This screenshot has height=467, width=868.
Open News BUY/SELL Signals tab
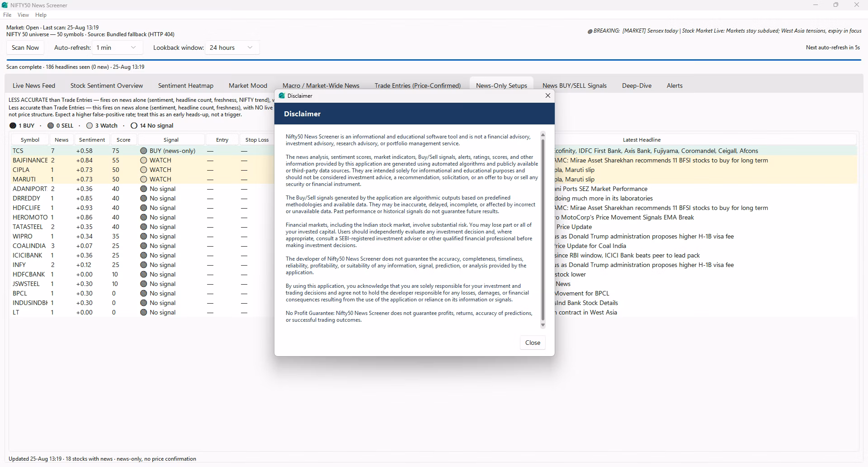tap(575, 86)
